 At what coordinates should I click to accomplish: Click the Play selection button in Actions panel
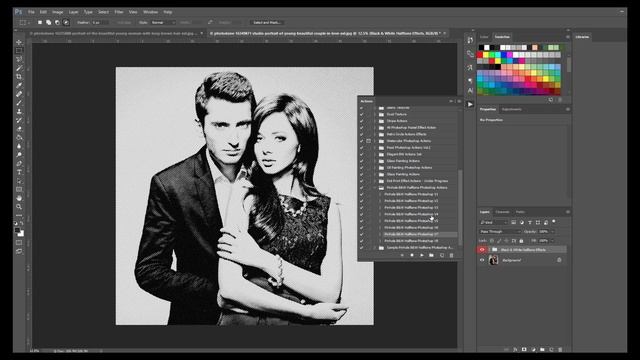coord(422,255)
